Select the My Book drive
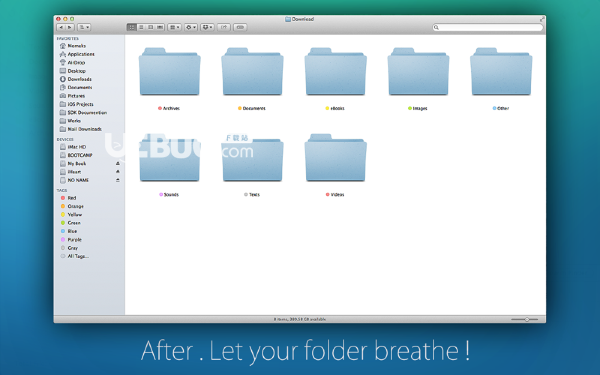 click(73, 164)
